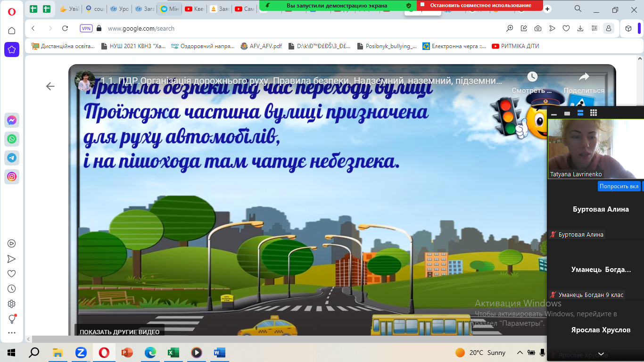Open WhatsApp in the Opera sidebar
The height and width of the screenshot is (362, 644).
coord(12,139)
